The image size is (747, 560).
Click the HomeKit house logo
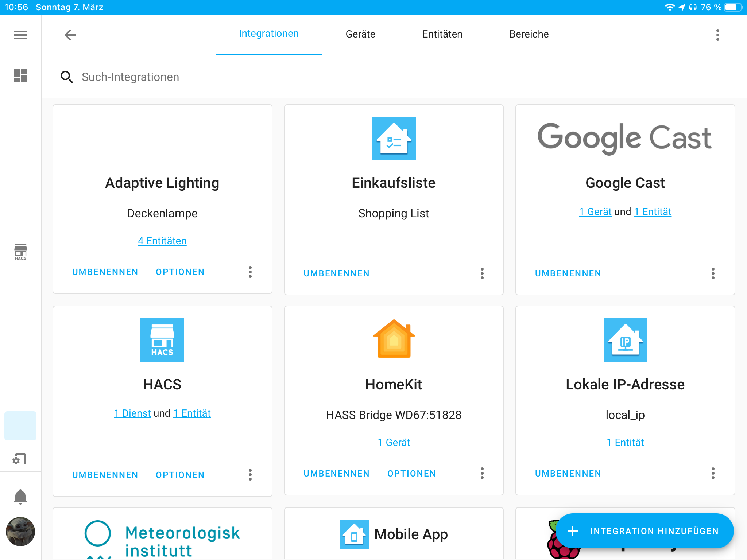pyautogui.click(x=394, y=339)
